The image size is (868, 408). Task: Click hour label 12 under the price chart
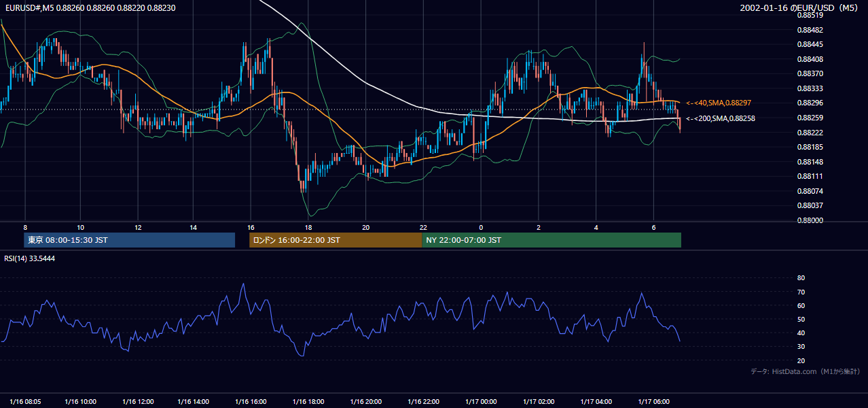(137, 227)
